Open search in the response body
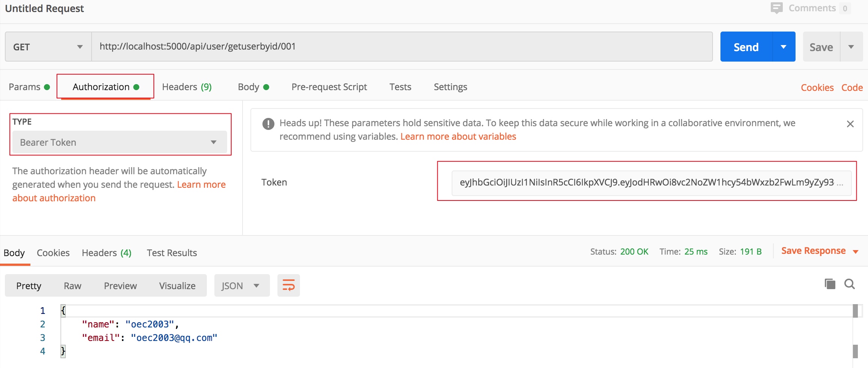This screenshot has width=868, height=368. point(850,284)
